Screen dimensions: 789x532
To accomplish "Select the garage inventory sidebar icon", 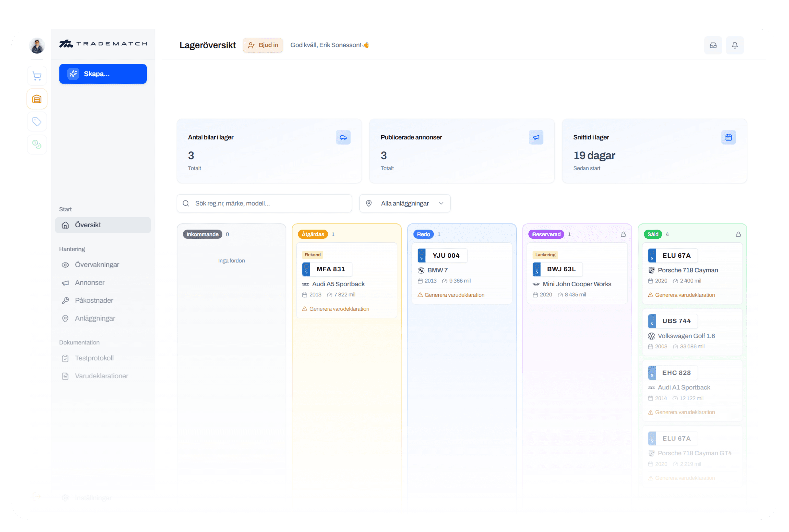I will (x=37, y=99).
